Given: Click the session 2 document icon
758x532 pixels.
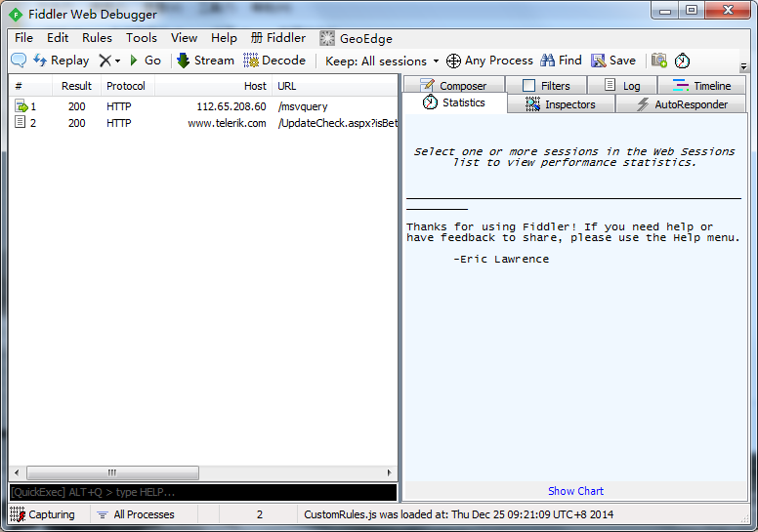Looking at the screenshot, I should 20,122.
